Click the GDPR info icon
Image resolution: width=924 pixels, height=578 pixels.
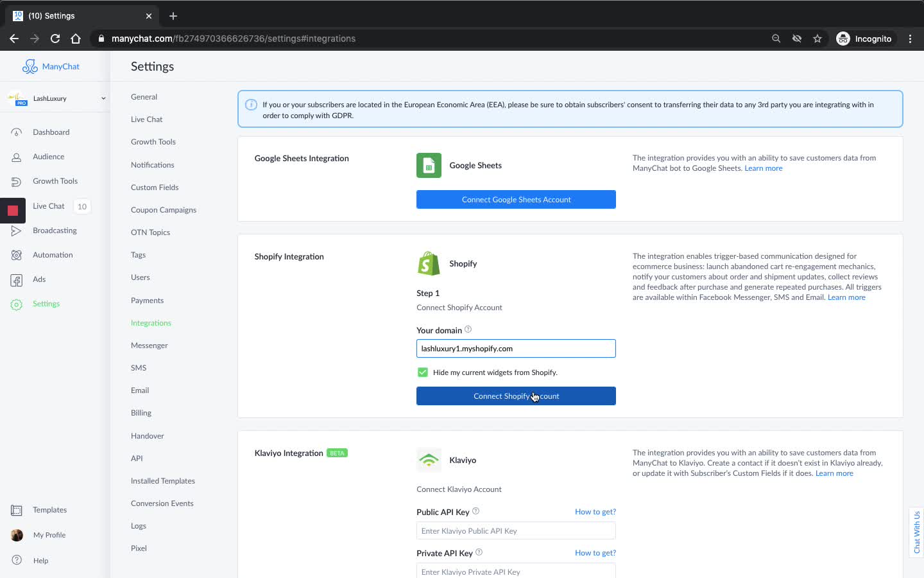pos(252,105)
